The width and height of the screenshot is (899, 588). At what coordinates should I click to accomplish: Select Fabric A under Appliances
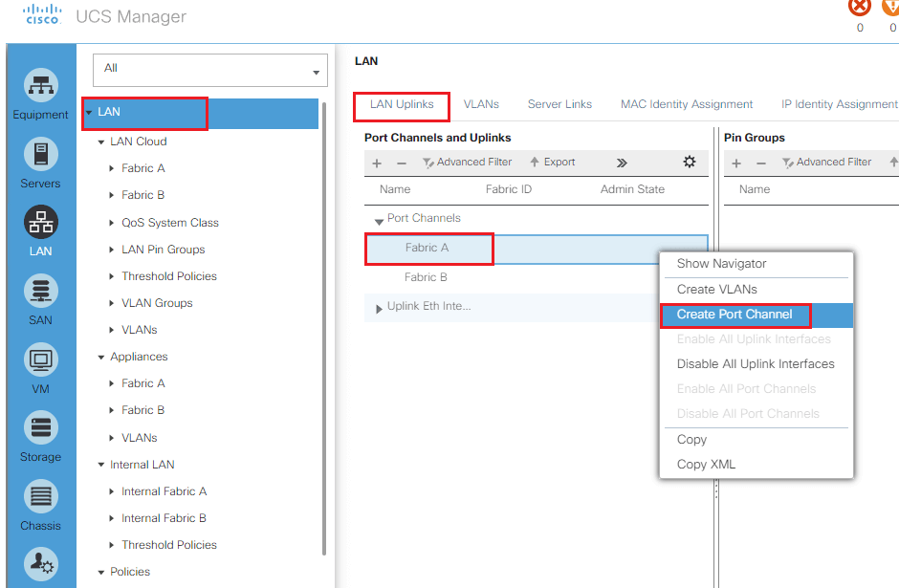(x=143, y=383)
